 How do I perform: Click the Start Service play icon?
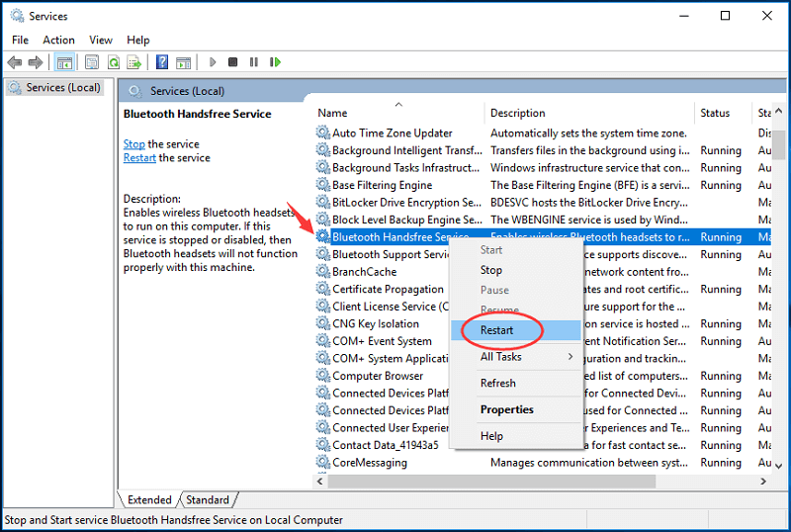tap(213, 62)
